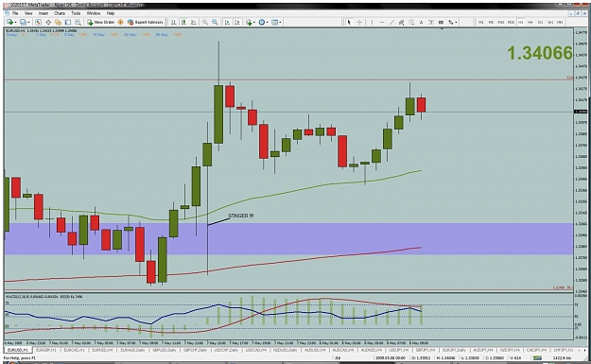Toggle the Navigator window icon

tap(58, 23)
